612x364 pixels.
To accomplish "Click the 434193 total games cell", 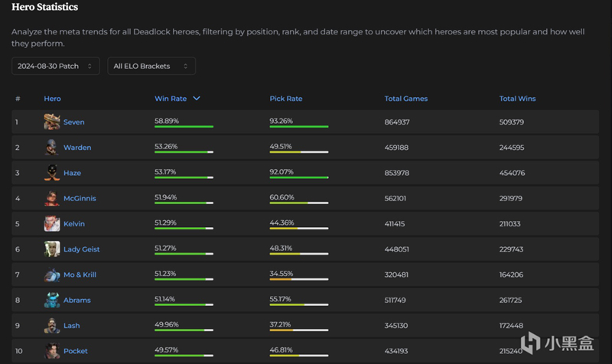I will (x=396, y=351).
